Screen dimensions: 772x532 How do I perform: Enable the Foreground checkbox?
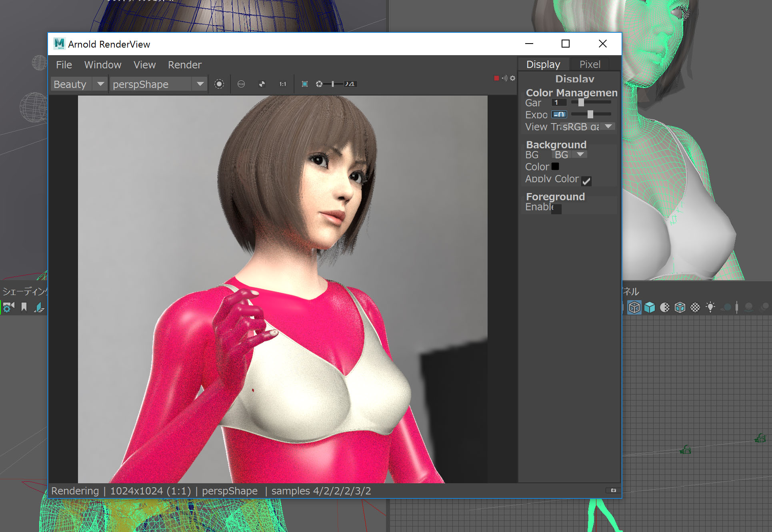click(556, 209)
